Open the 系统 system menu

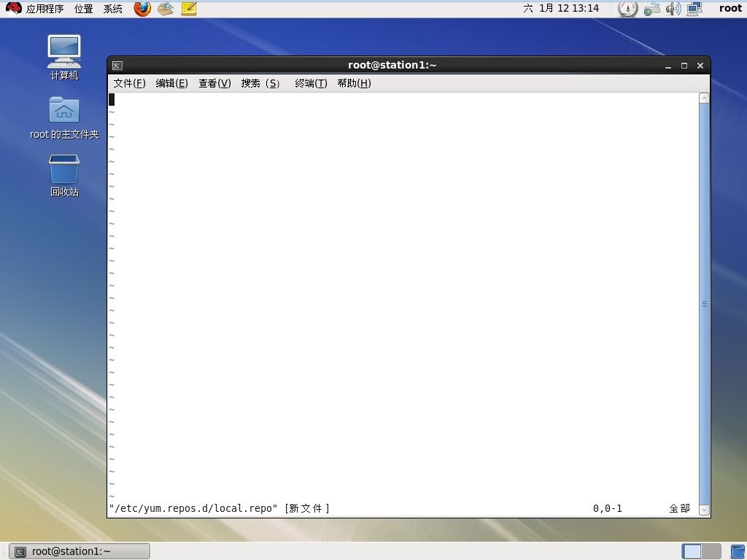(113, 9)
